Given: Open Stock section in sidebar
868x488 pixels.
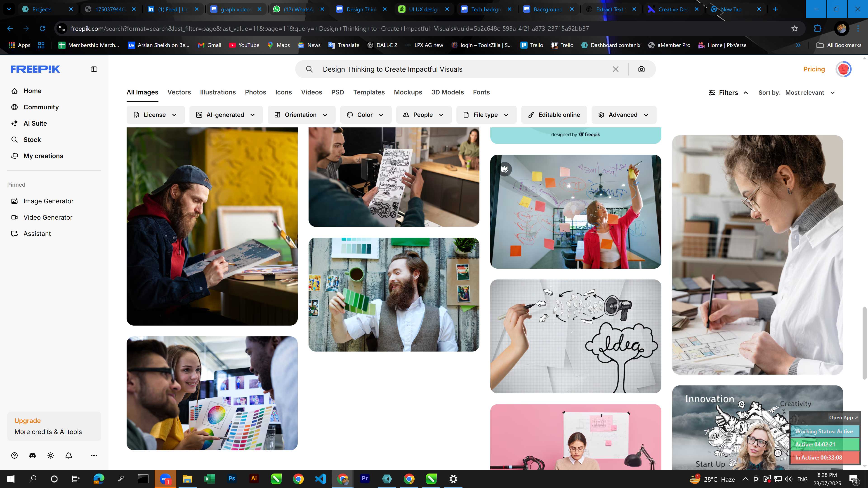Looking at the screenshot, I should [x=32, y=140].
